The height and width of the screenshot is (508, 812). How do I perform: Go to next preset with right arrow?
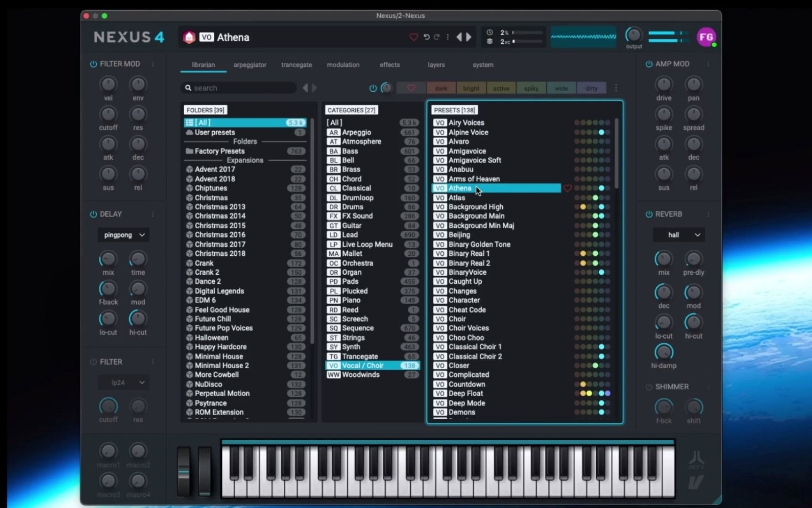click(x=468, y=37)
